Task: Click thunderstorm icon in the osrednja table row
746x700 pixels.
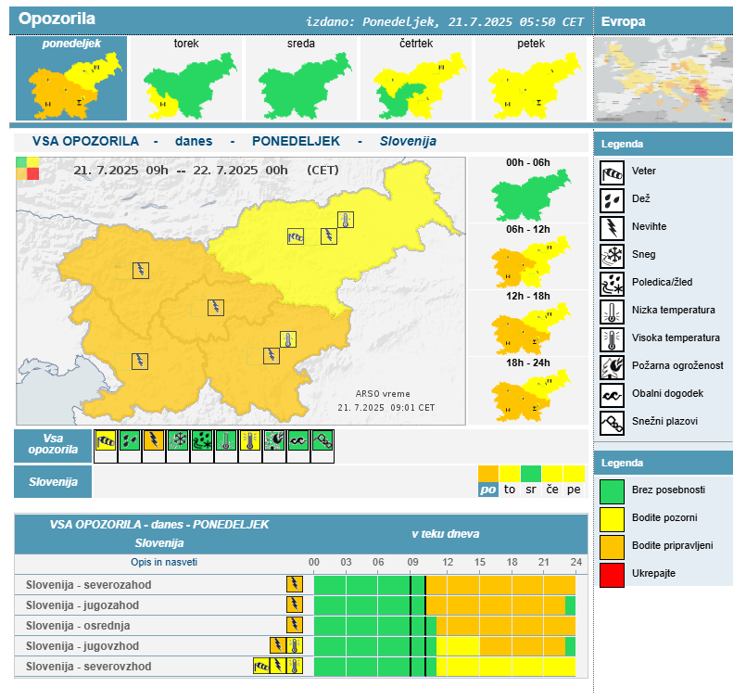Action: click(x=294, y=625)
